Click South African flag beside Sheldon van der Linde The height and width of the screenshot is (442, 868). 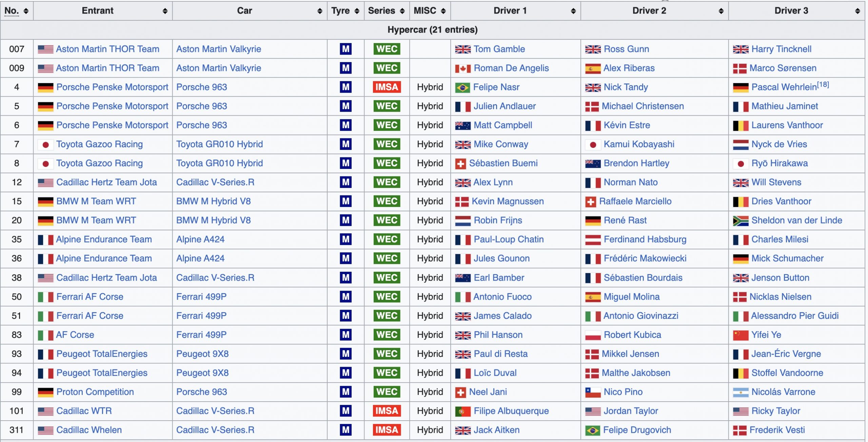pyautogui.click(x=741, y=221)
